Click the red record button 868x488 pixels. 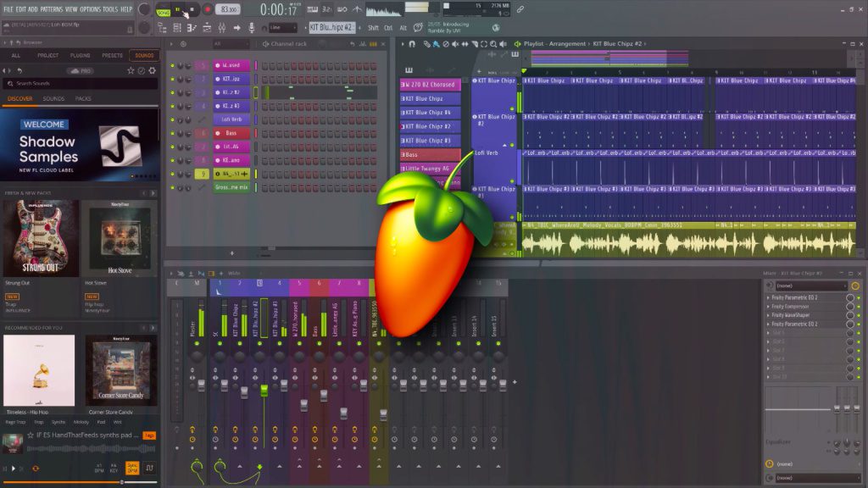(x=208, y=9)
